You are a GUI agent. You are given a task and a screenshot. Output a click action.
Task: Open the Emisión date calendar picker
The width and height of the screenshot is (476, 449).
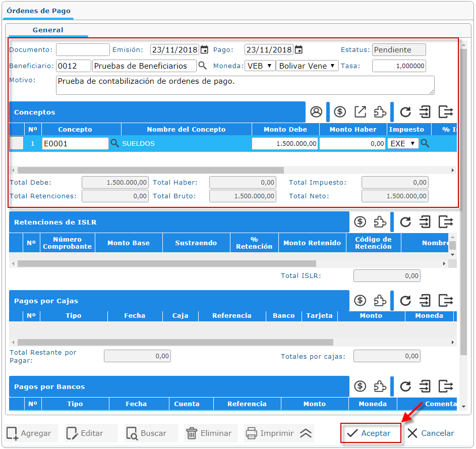click(204, 50)
